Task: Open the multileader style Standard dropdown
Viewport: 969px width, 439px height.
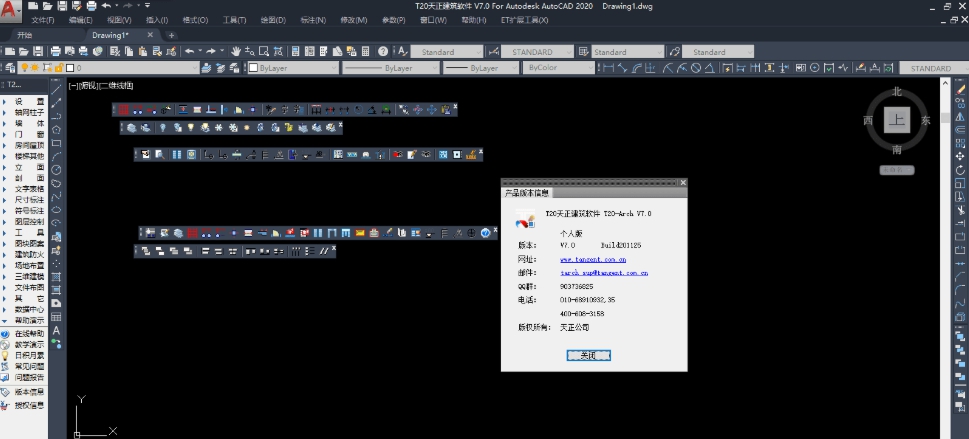Action: click(718, 52)
